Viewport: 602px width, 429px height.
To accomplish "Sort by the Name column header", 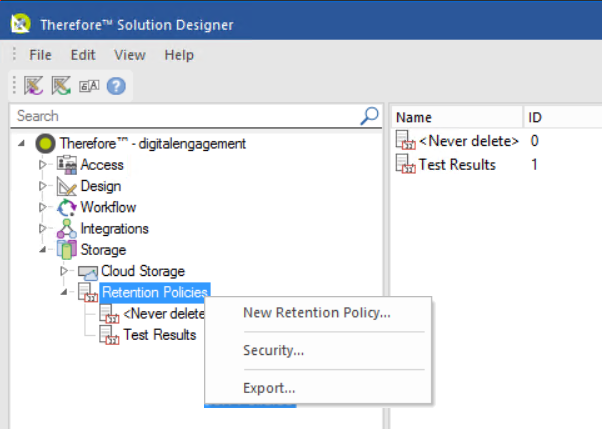I will click(457, 117).
